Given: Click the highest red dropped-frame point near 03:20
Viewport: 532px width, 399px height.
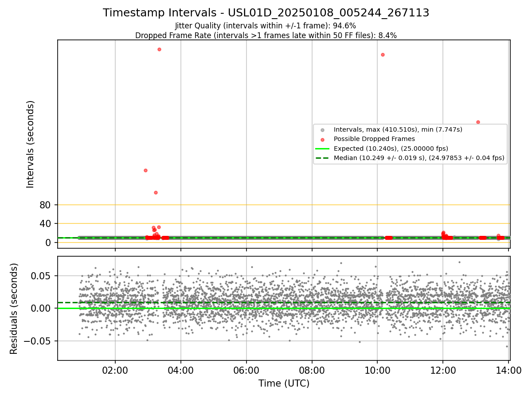Looking at the screenshot, I should click(159, 49).
